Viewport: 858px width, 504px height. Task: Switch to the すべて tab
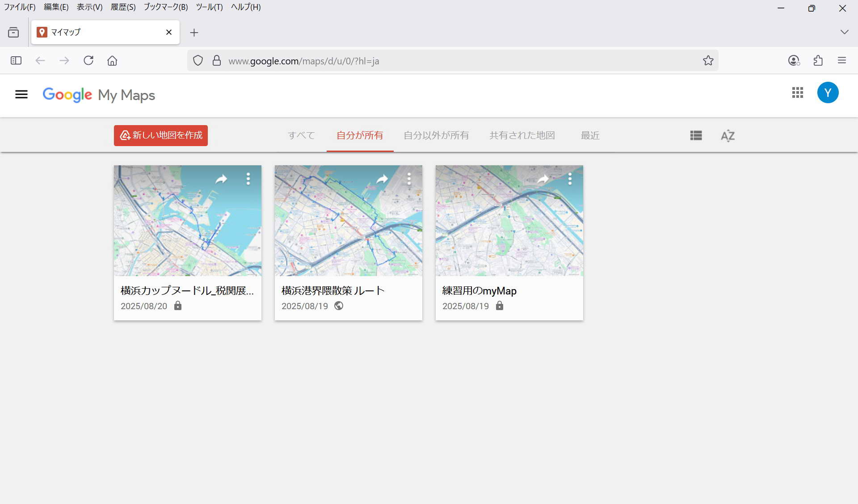click(x=301, y=135)
